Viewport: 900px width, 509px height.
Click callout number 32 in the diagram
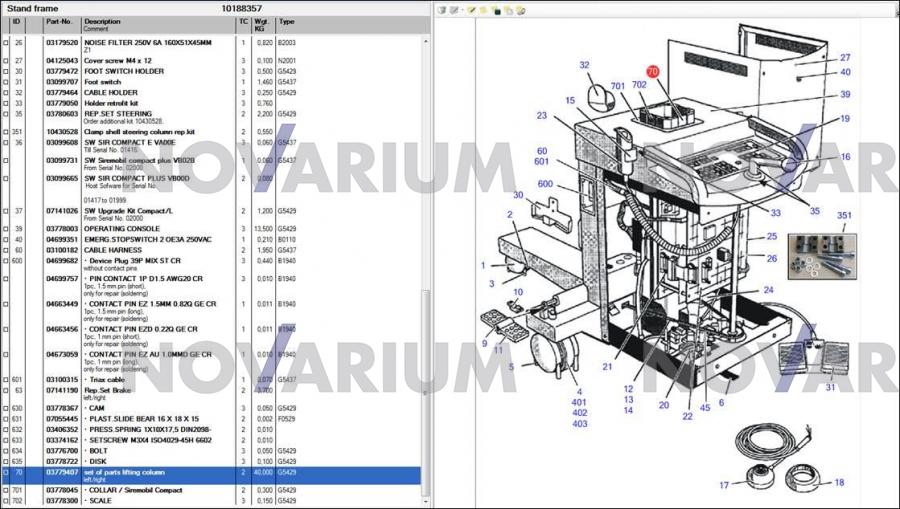[585, 66]
